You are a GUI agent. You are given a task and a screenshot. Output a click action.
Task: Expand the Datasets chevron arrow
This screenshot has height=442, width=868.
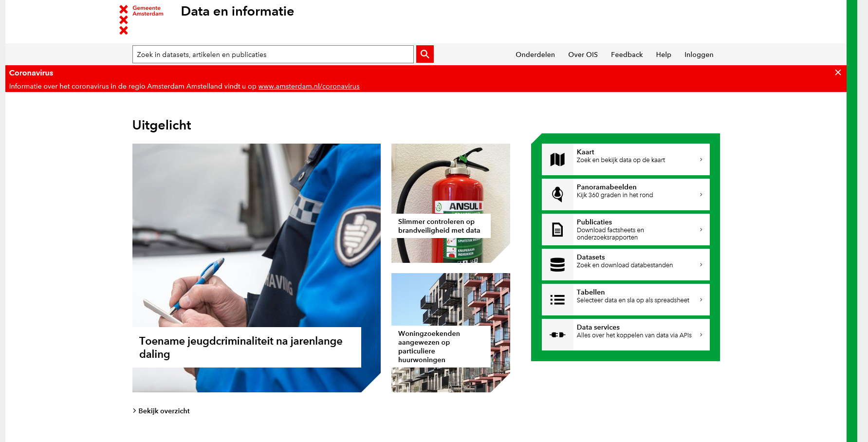tap(701, 265)
